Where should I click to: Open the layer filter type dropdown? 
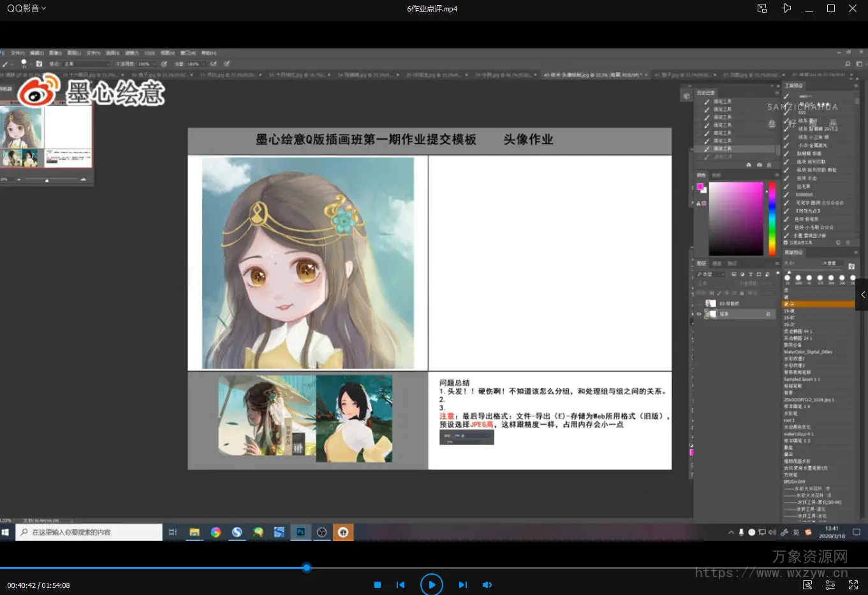pyautogui.click(x=711, y=274)
